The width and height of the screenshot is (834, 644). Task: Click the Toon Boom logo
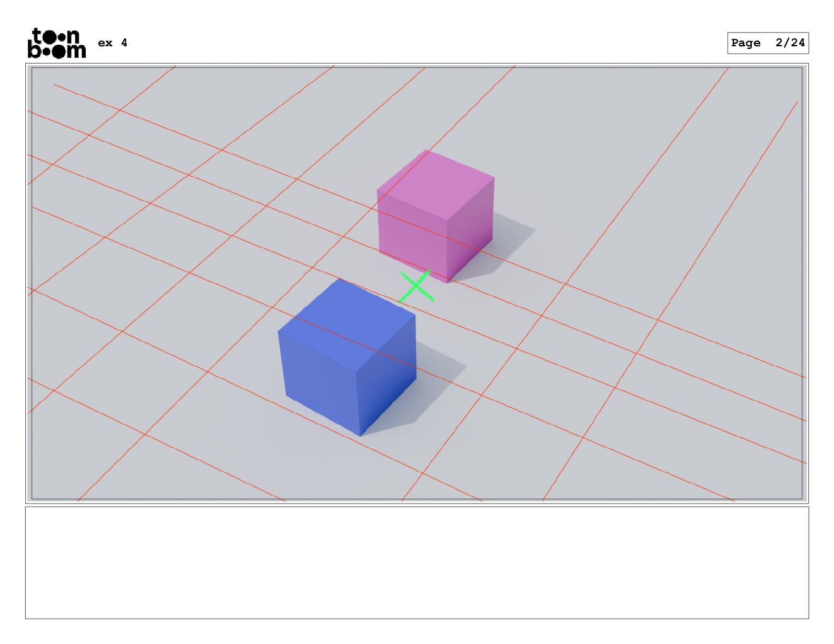pyautogui.click(x=57, y=43)
